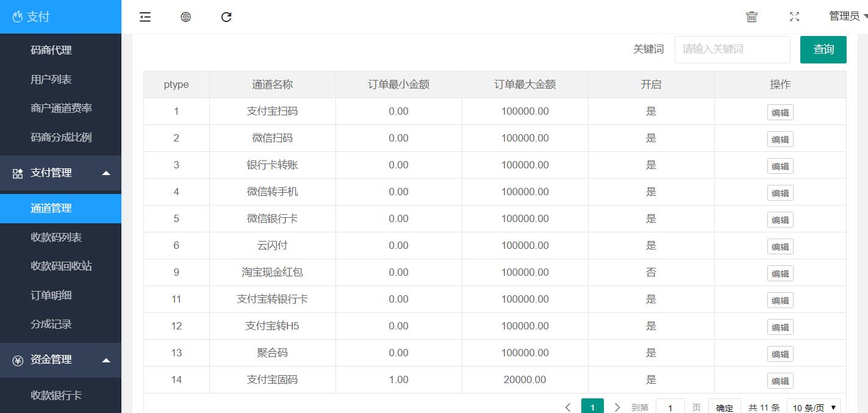Viewport: 868px width, 413px height.
Task: Open 收款码列表 in the sidebar
Action: [56, 237]
